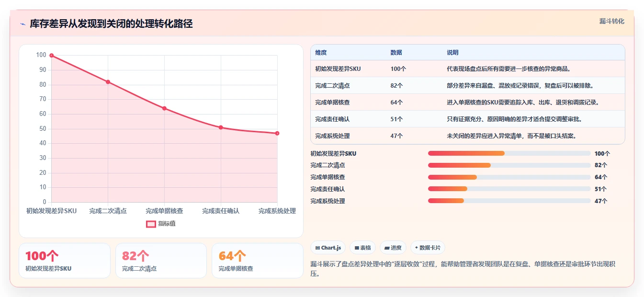Click the title 库存差异从发现到关闭的处理转化路径
This screenshot has height=297, width=644.
(111, 24)
